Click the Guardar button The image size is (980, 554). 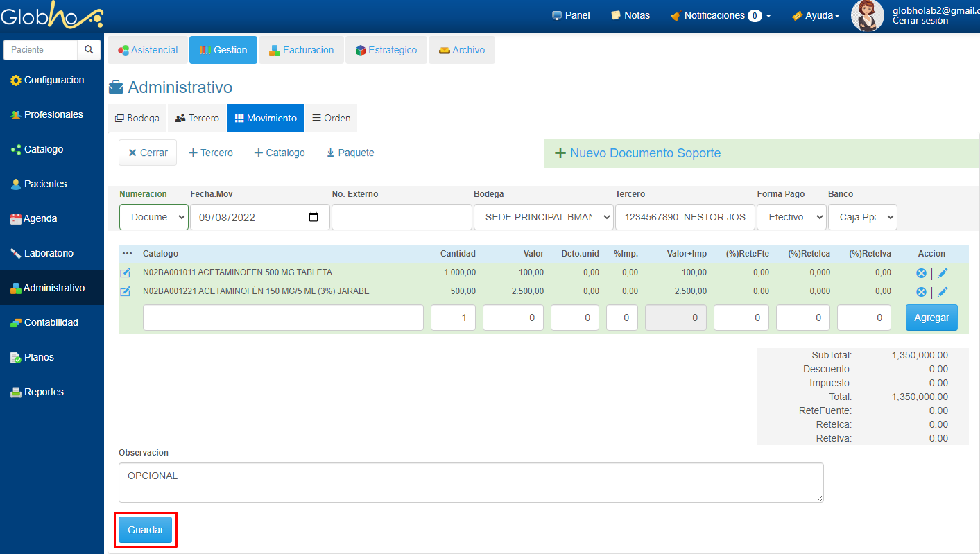(x=146, y=530)
